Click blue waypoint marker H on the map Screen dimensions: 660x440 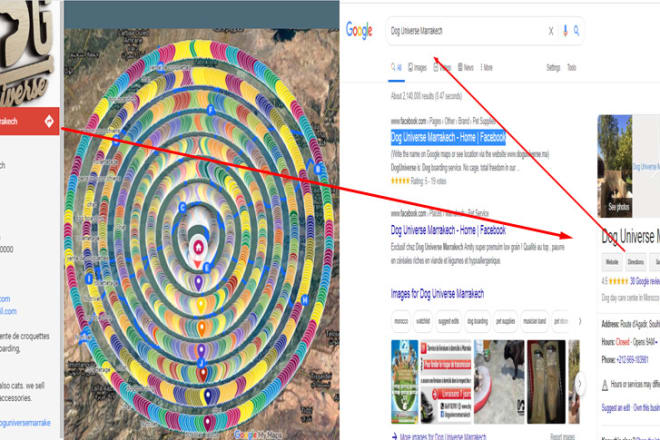[x=305, y=300]
